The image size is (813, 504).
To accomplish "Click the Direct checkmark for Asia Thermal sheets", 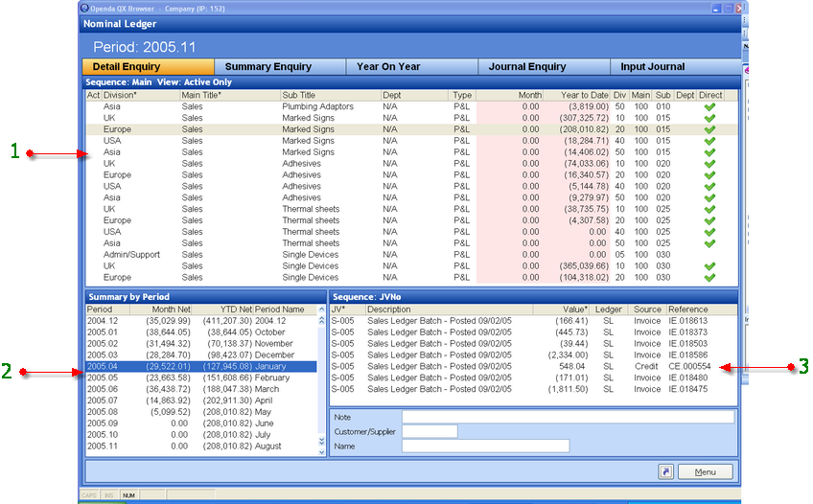I will click(709, 243).
